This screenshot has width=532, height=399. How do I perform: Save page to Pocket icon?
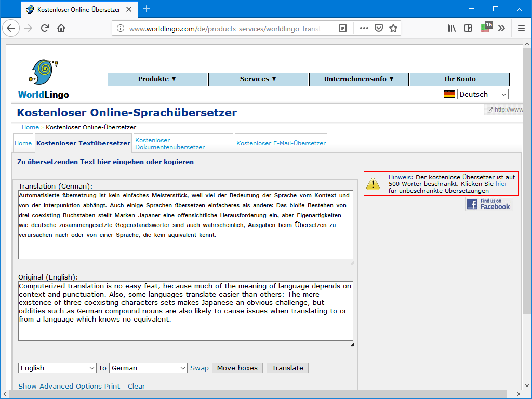[x=379, y=28]
